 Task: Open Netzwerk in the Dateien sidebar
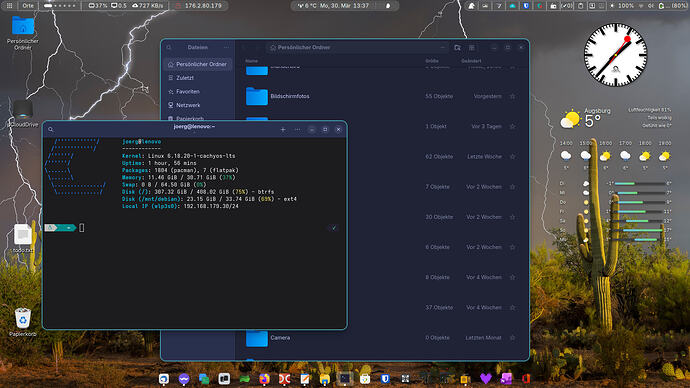(x=197, y=105)
